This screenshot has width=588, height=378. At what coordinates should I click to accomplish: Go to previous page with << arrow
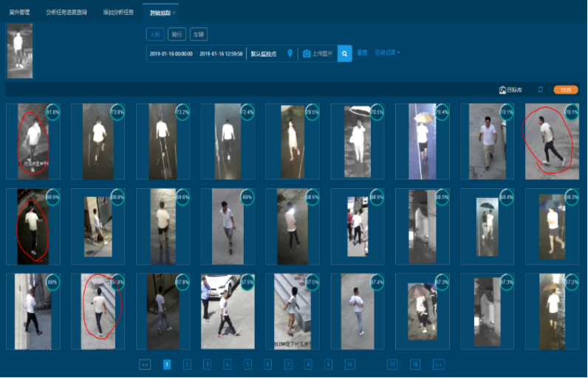(145, 365)
